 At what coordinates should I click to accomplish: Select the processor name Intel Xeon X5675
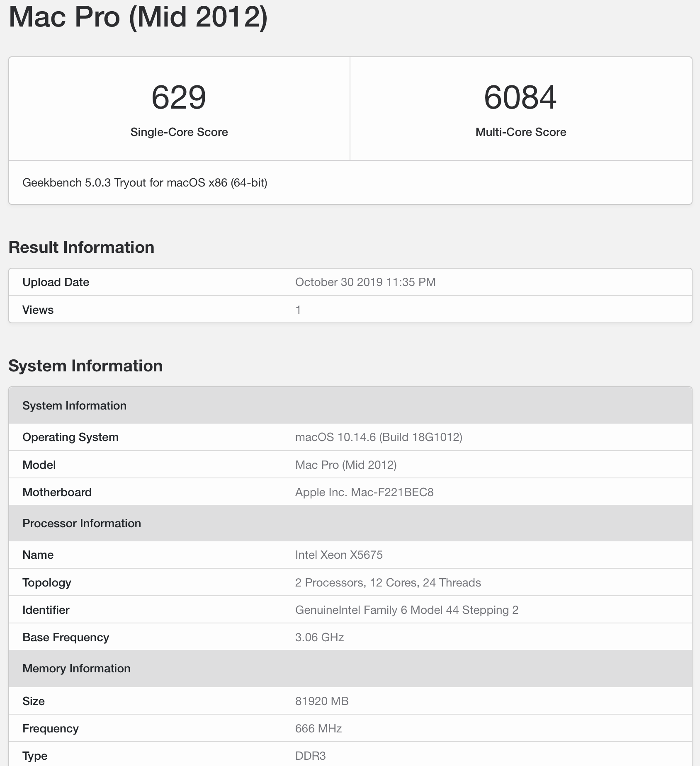point(339,555)
